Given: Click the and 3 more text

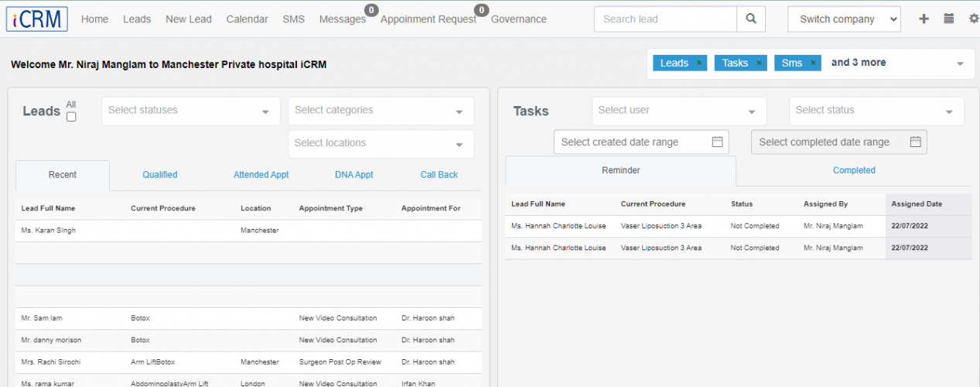Looking at the screenshot, I should tap(859, 63).
